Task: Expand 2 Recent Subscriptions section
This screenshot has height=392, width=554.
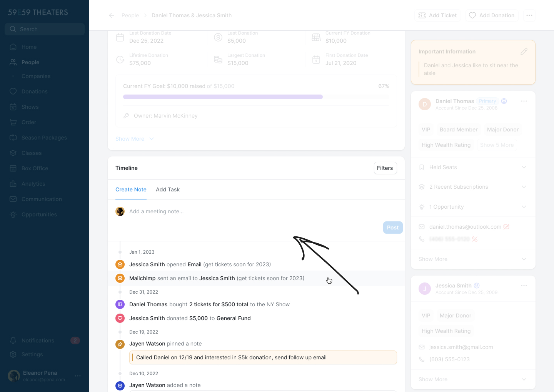Action: pos(524,187)
